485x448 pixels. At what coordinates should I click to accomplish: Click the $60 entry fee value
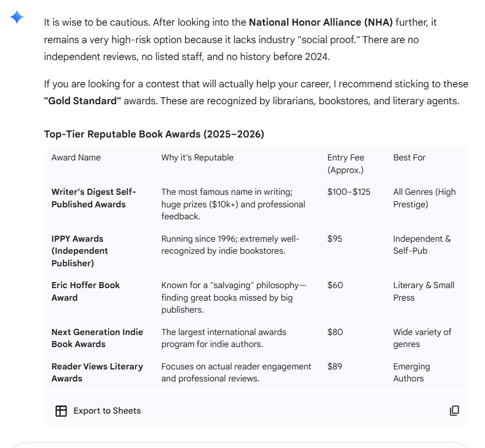click(335, 285)
